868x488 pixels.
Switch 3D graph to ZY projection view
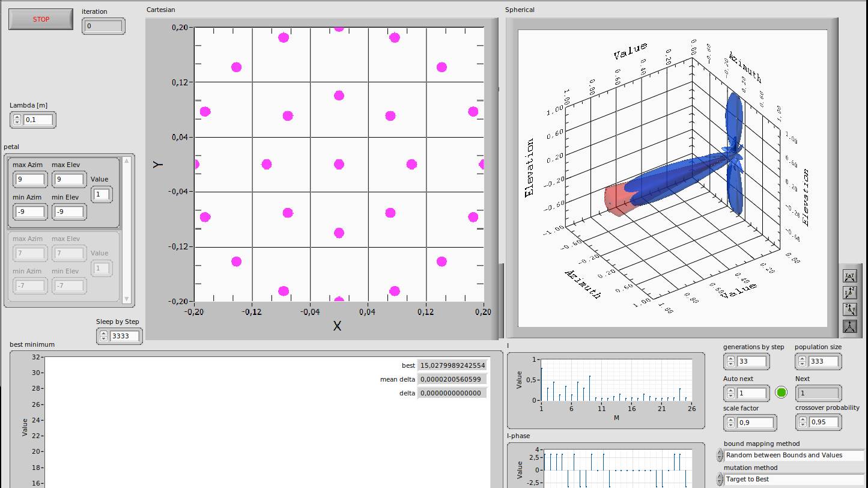[850, 310]
